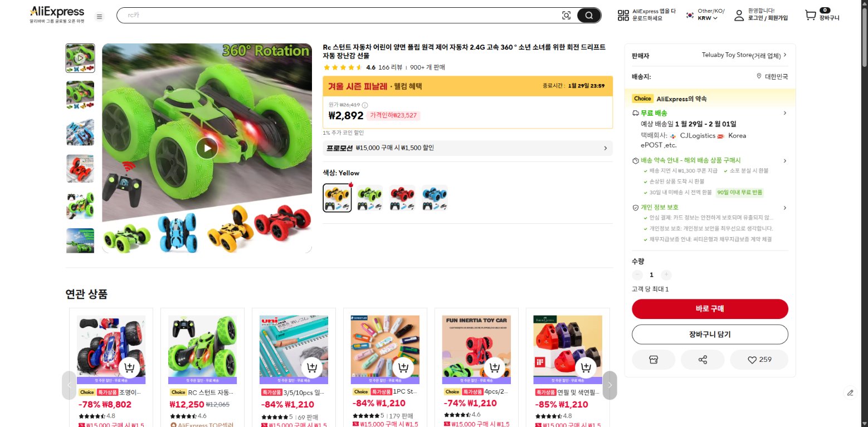Click the camera image-search icon in search bar

click(567, 16)
